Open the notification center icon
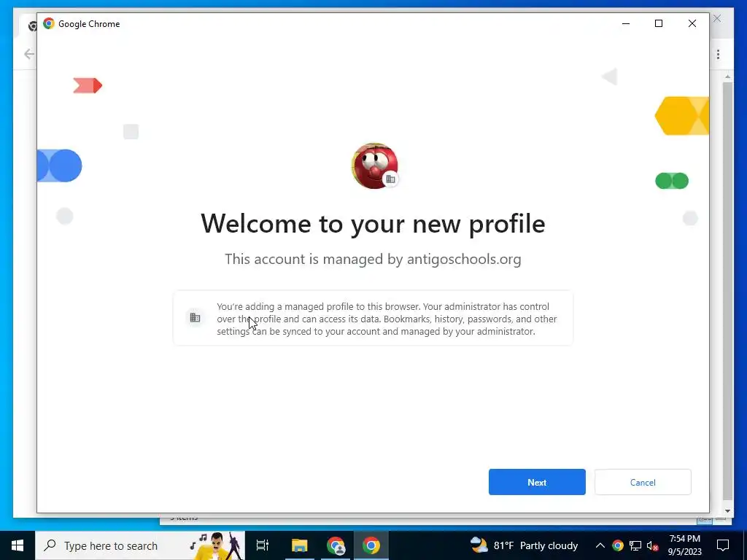The height and width of the screenshot is (560, 747). point(723,545)
